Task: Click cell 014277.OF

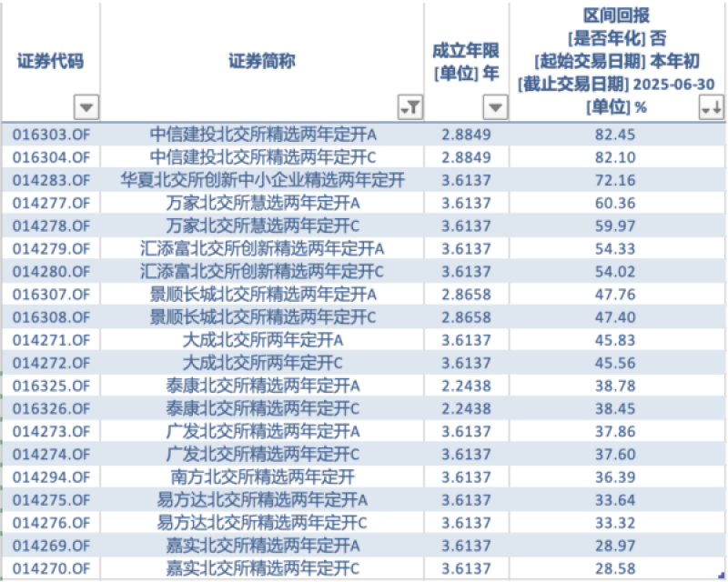Action: click(51, 203)
